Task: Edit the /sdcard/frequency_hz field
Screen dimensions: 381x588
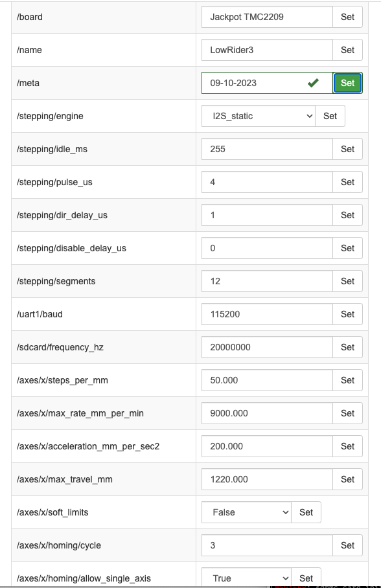Action: [267, 347]
